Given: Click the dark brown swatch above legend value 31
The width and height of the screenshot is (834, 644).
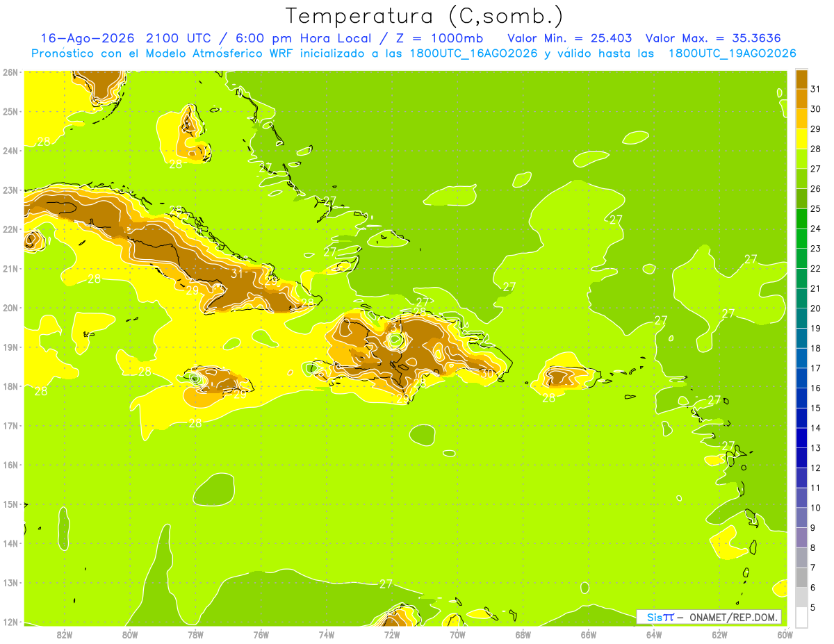Looking at the screenshot, I should 801,80.
